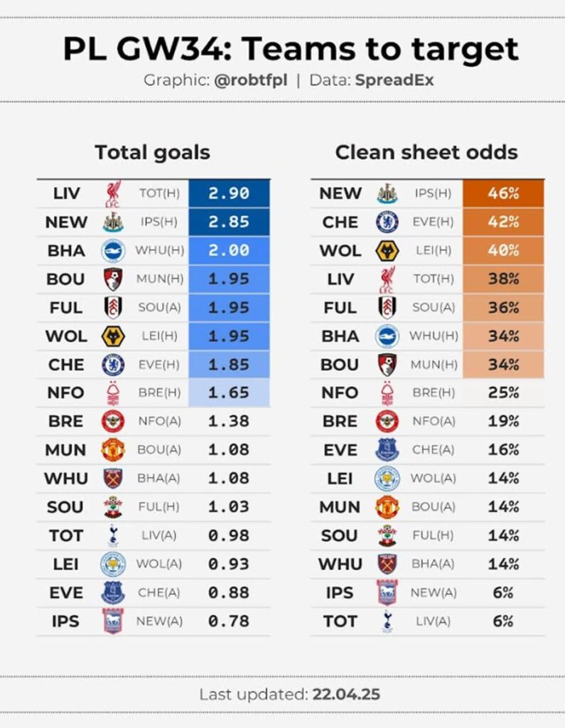Click the Tottenham crest in Clean sheet odds
Image resolution: width=565 pixels, height=728 pixels.
[387, 621]
